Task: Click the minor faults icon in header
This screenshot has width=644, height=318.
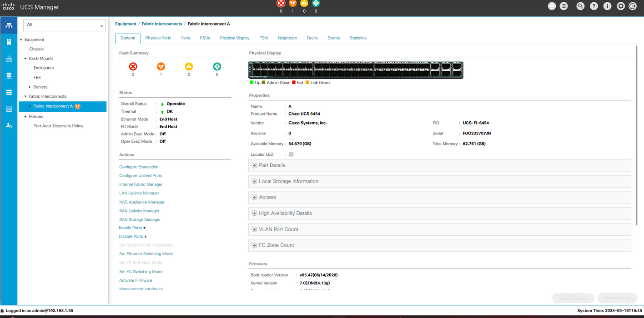Action: click(x=304, y=4)
